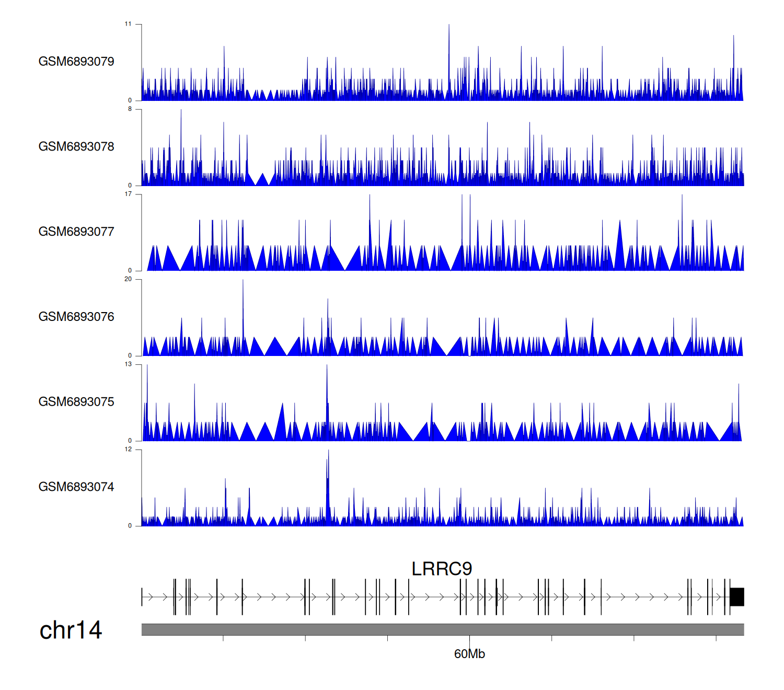Click the 60Mb axis position label

[469, 654]
